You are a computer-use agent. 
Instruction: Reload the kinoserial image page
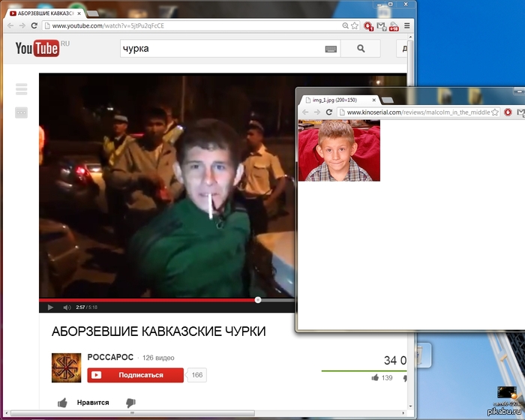[x=329, y=112]
